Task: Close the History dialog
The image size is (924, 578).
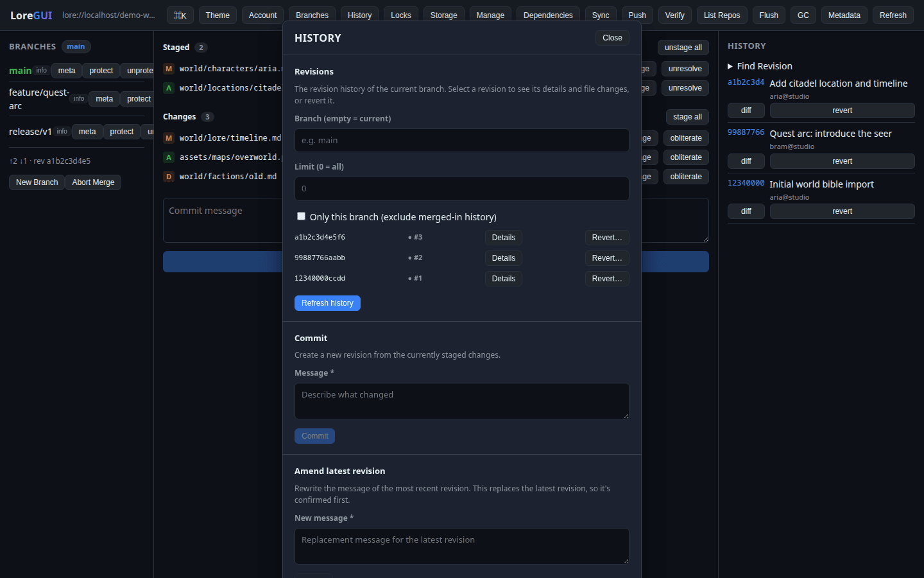Action: point(612,38)
